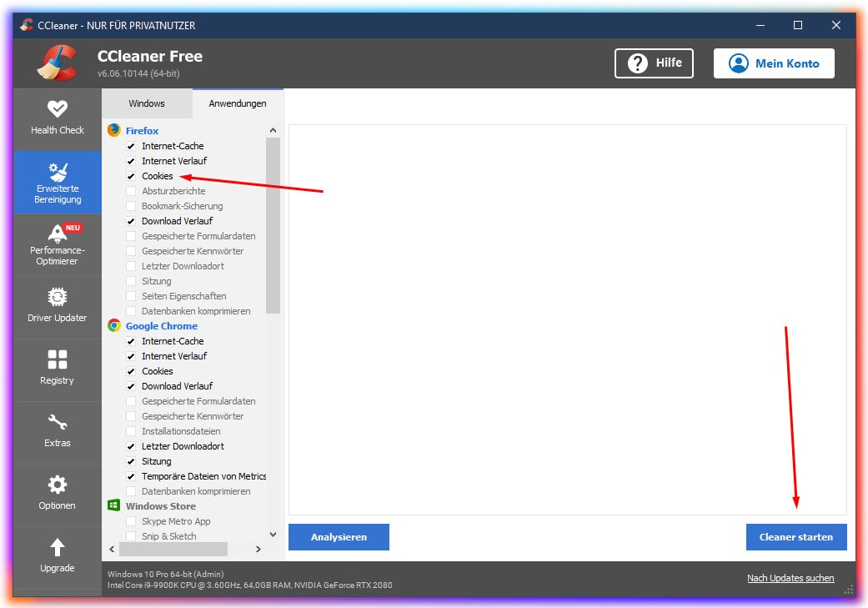Enable Skype Metro App checkbox
This screenshot has height=608, width=868.
coord(131,521)
